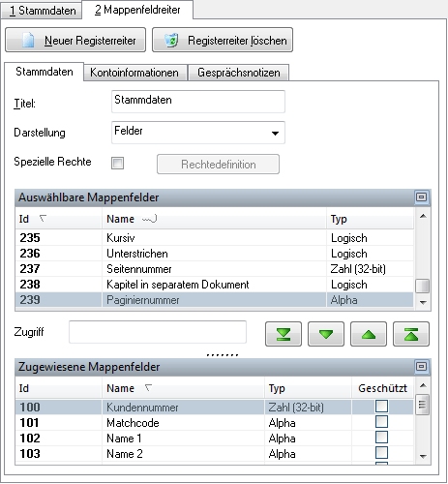
Task: Enable the Spezielle Rechte checkbox
Action: (117, 163)
